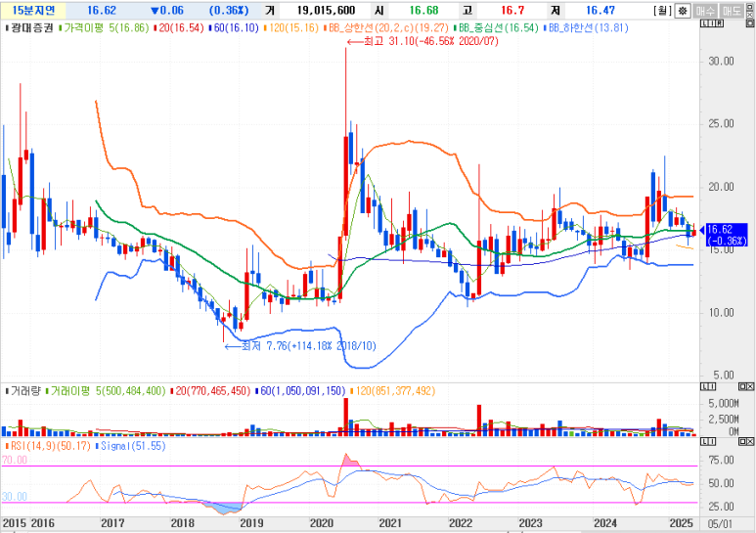Viewport: 756px width, 533px height.
Task: Select 거래량 volume legend label
Action: click(x=22, y=391)
